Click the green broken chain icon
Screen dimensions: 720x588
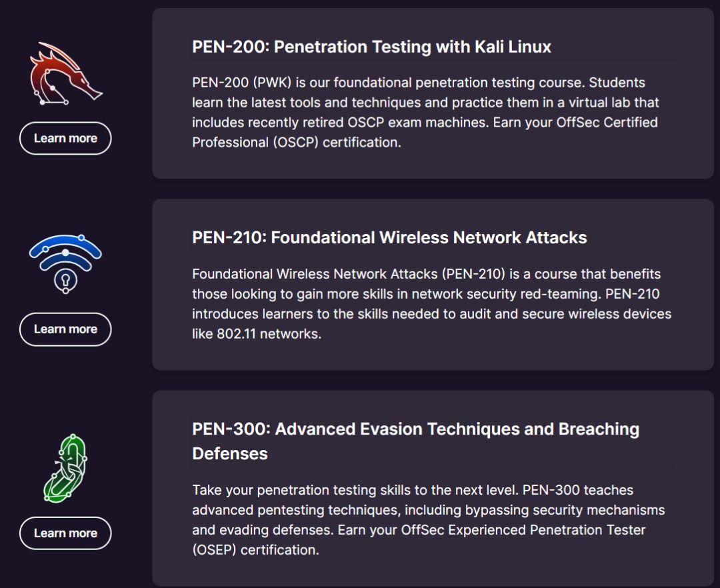point(65,467)
